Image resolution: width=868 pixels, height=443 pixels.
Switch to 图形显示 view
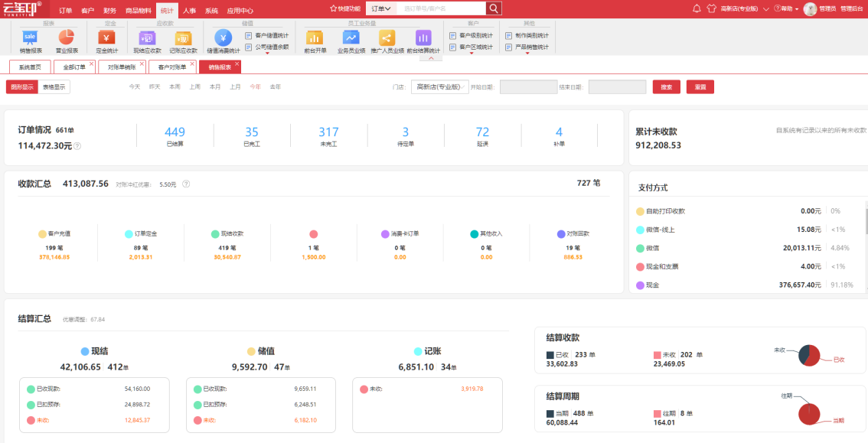click(22, 86)
